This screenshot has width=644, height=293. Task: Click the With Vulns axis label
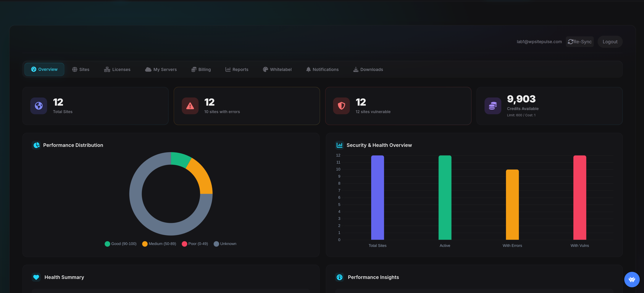tap(579, 245)
